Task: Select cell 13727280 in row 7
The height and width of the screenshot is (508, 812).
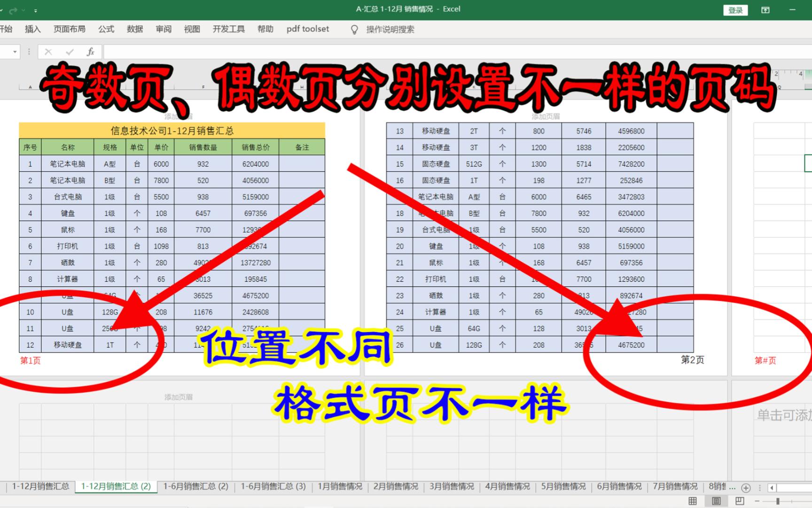Action: [x=256, y=262]
